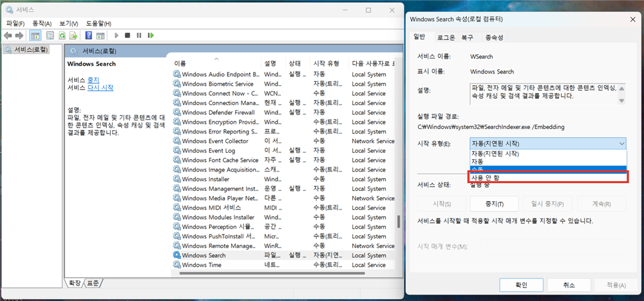644x301 pixels.
Task: Choose '자동' option in startup type list
Action: (x=548, y=162)
